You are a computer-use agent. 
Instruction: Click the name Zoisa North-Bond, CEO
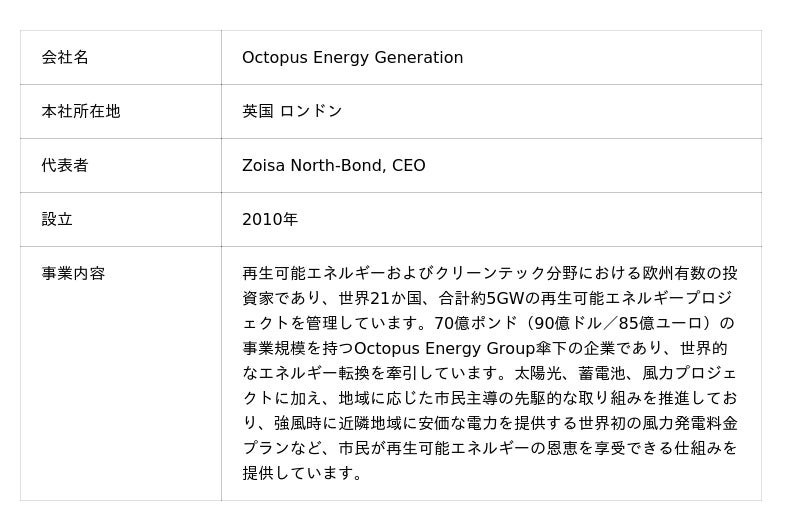coord(333,166)
